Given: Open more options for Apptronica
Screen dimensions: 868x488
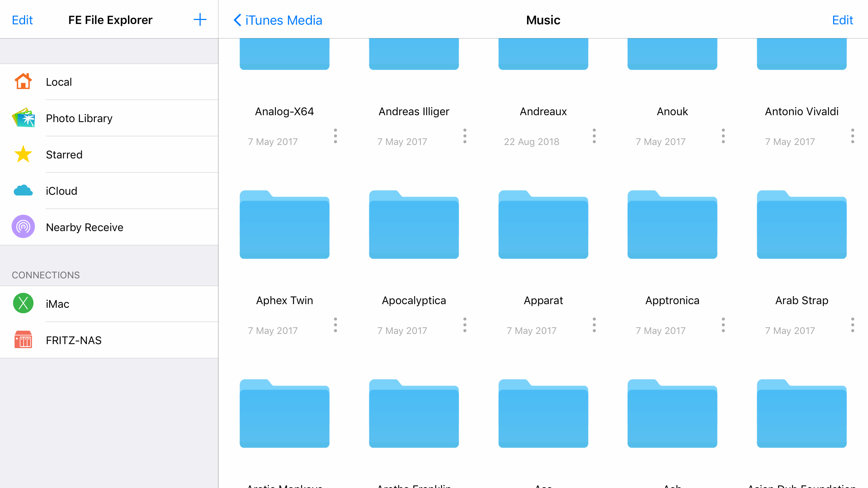Looking at the screenshot, I should [723, 325].
